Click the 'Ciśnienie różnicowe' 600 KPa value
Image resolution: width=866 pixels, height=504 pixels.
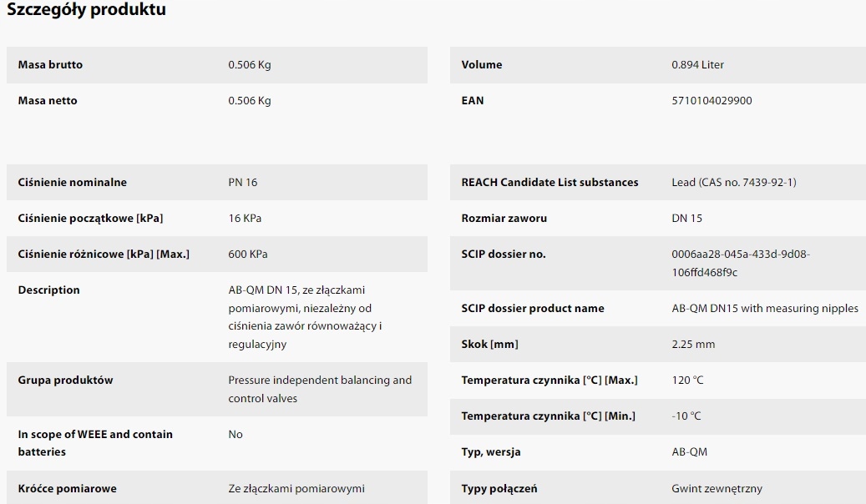247,254
